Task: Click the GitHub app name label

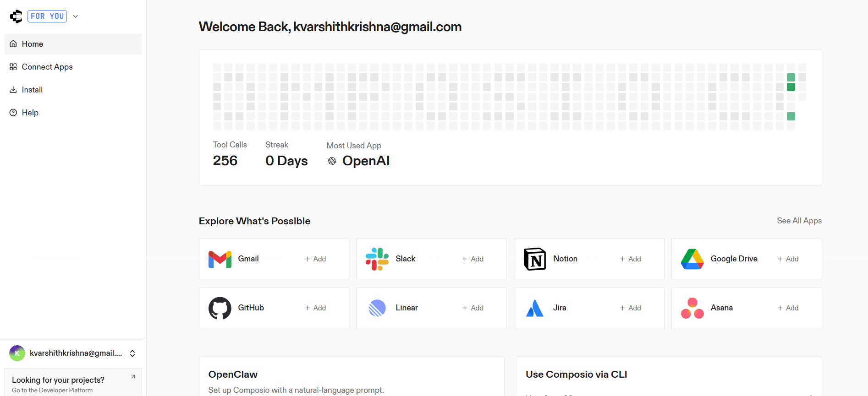Action: pos(251,308)
